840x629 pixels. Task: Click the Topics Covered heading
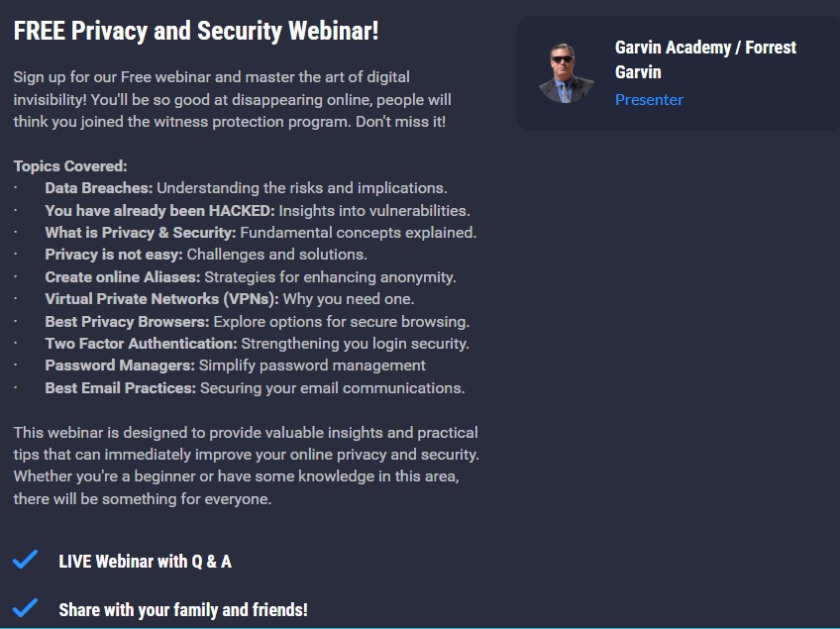(70, 165)
